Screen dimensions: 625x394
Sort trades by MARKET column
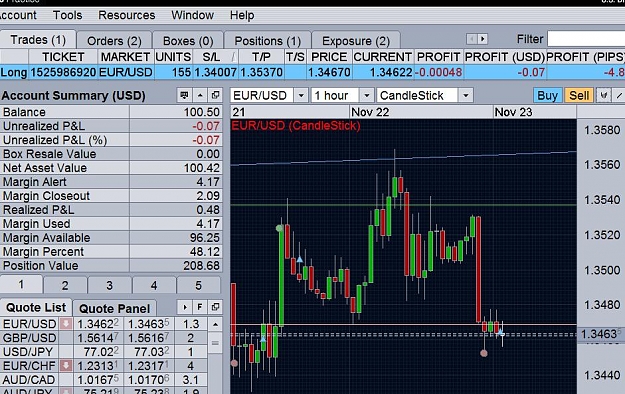tap(125, 57)
